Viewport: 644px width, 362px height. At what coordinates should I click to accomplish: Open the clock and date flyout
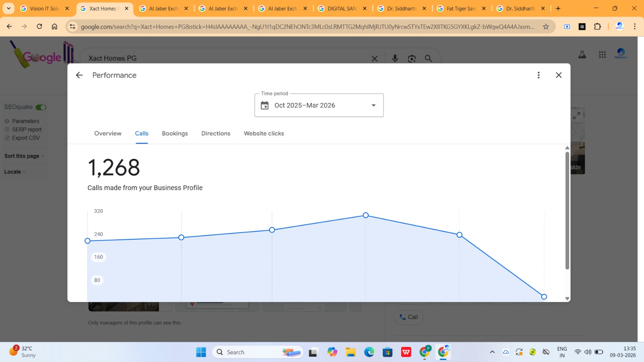(x=623, y=352)
